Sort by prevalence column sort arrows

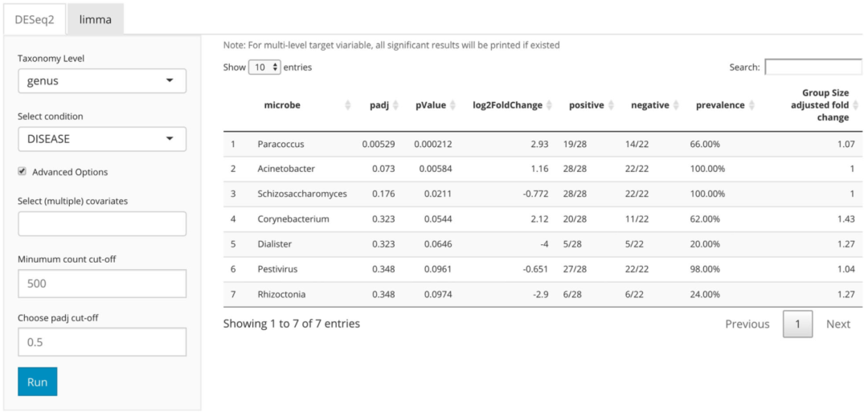751,105
